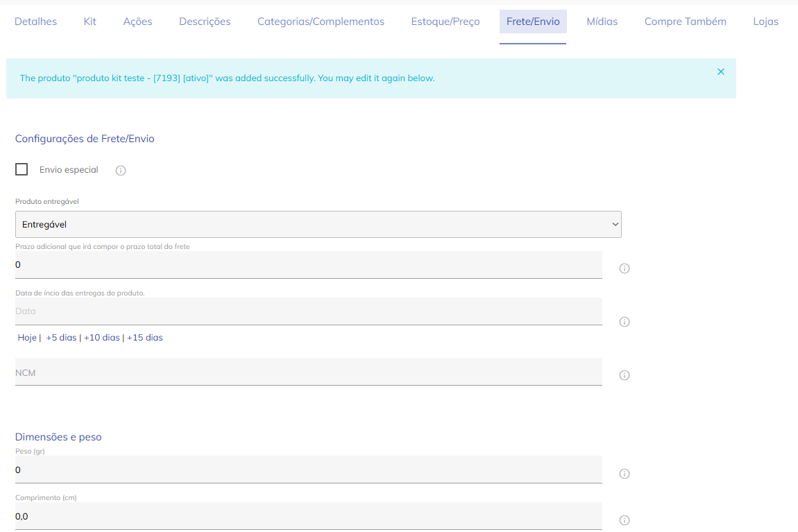Image resolution: width=798 pixels, height=532 pixels.
Task: Click info icon next to Envio especial
Action: click(121, 171)
